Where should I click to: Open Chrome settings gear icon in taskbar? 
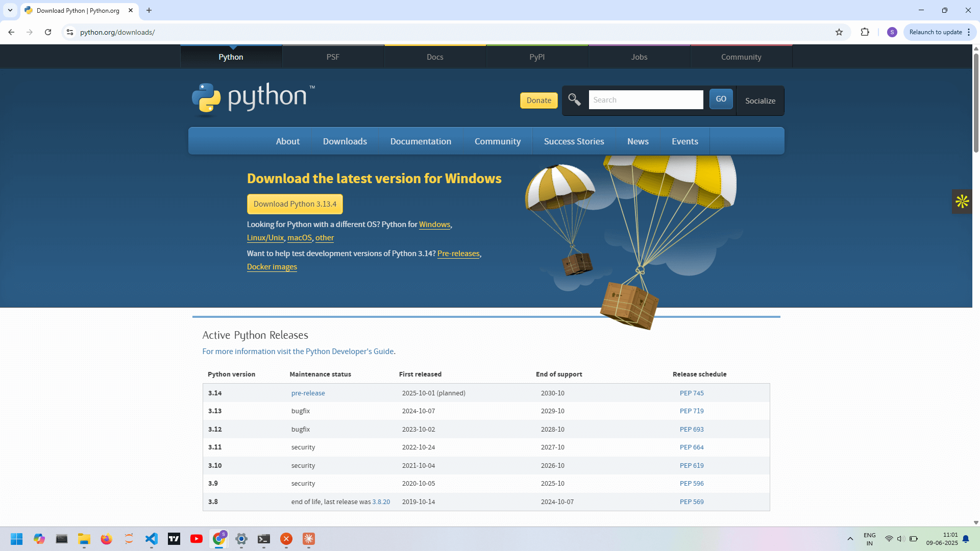coord(241,539)
